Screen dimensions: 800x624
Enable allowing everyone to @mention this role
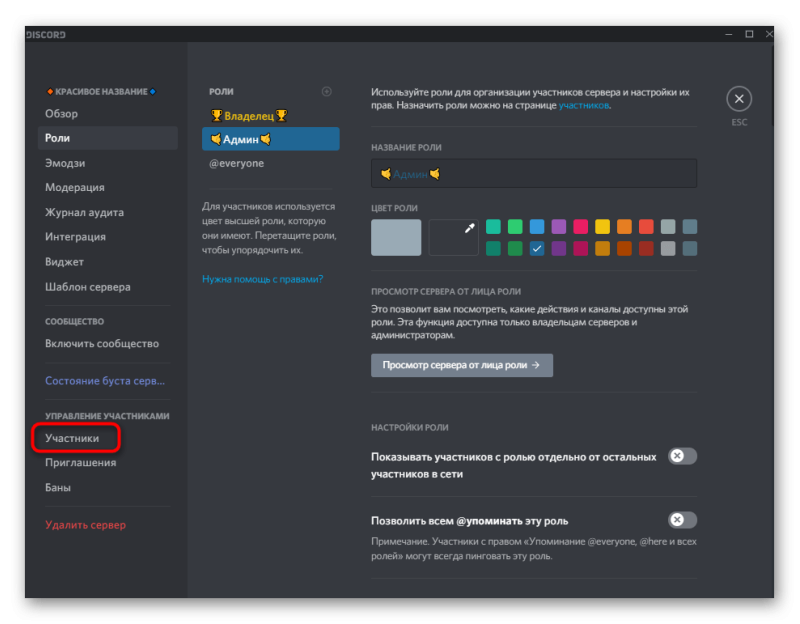[682, 520]
